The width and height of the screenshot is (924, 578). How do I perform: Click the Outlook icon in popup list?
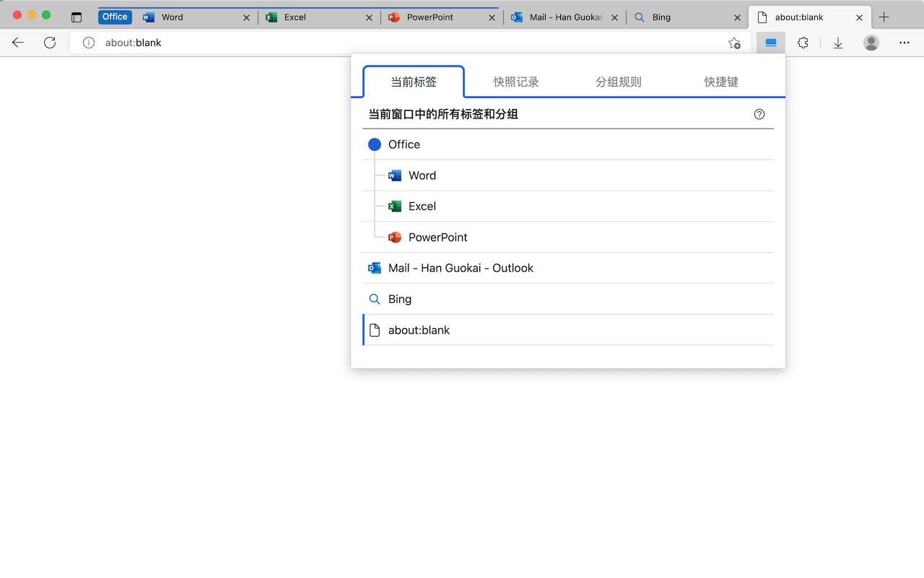coord(375,268)
